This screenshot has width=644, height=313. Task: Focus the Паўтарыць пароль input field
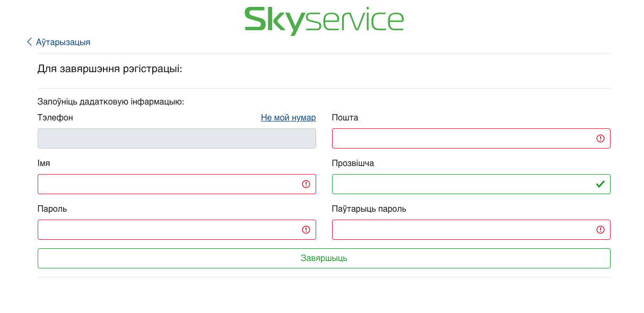(462, 230)
